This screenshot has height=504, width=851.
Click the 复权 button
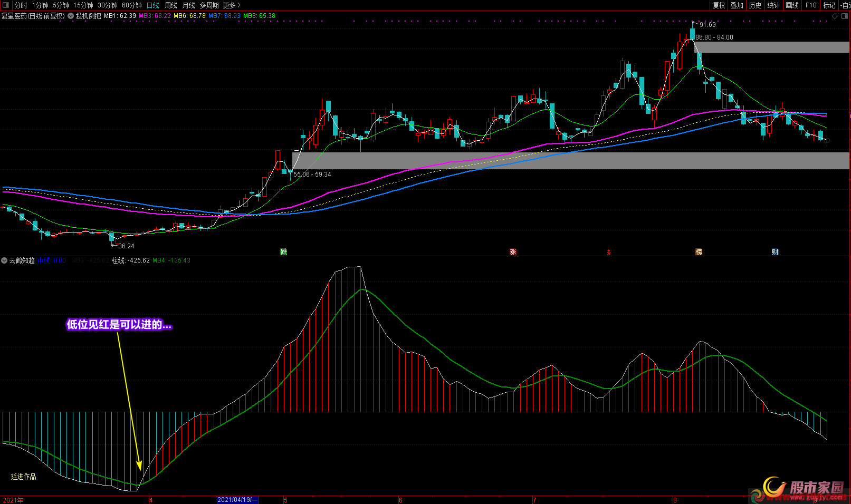click(719, 5)
